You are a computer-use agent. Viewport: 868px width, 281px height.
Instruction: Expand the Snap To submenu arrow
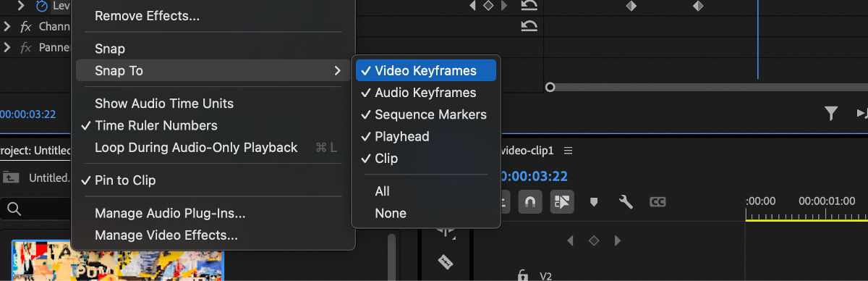pos(336,70)
